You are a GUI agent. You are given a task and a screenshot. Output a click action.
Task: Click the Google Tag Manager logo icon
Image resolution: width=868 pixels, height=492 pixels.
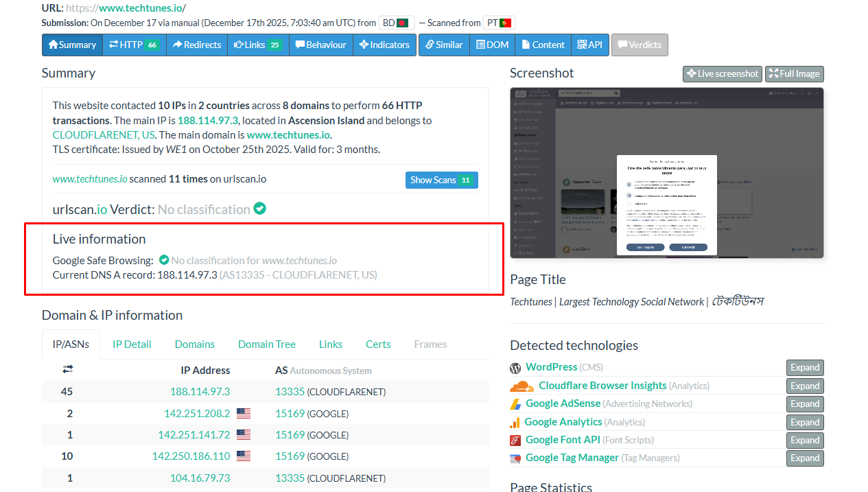point(515,458)
